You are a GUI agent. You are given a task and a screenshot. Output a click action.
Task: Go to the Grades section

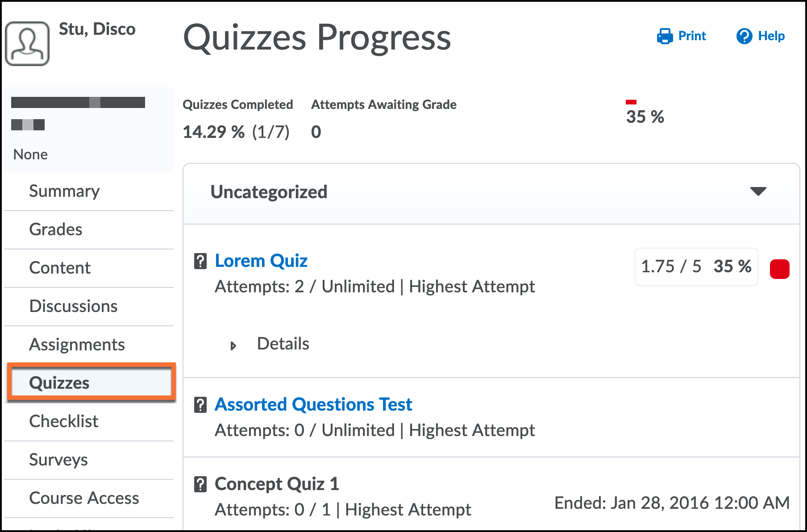click(x=56, y=229)
